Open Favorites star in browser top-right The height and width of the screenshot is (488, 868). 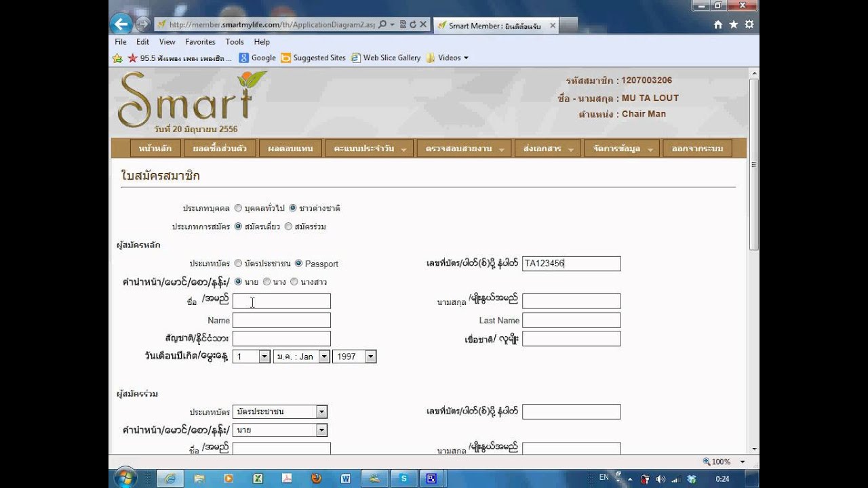(x=734, y=24)
